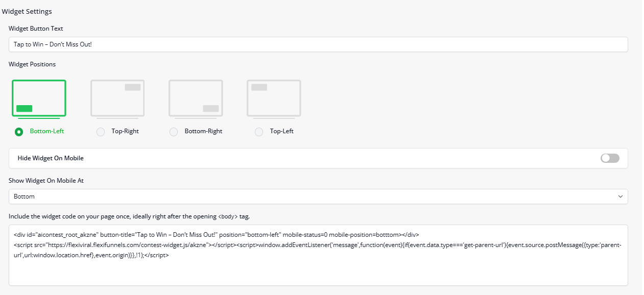Choose the Top-Left radio button
The height and width of the screenshot is (295, 644).
click(259, 132)
